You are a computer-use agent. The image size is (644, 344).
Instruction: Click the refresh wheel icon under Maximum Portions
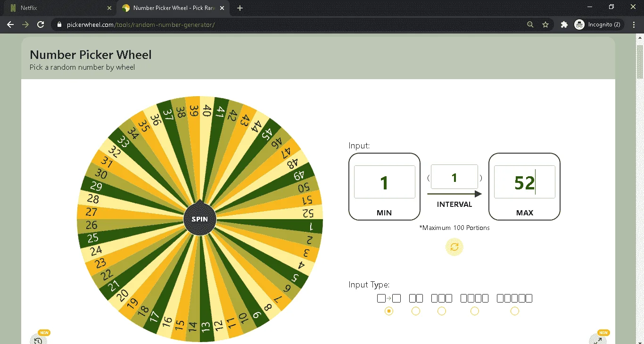click(x=454, y=247)
